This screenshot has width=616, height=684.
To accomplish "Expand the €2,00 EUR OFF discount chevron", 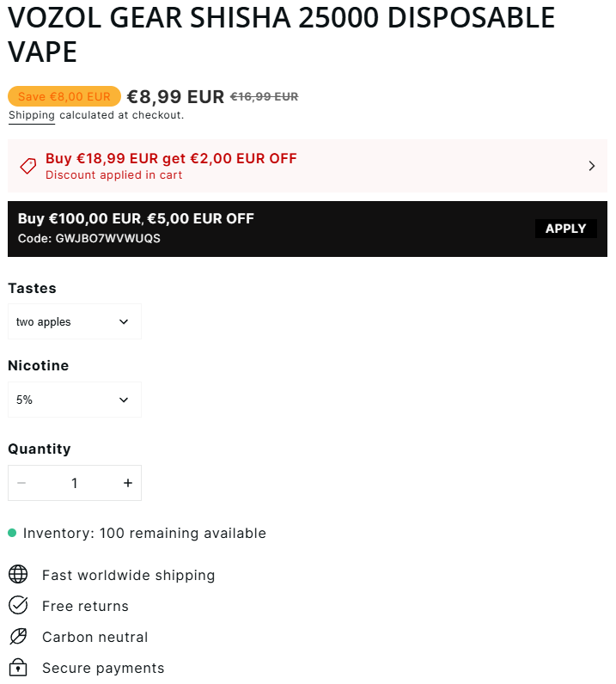I will tap(592, 166).
